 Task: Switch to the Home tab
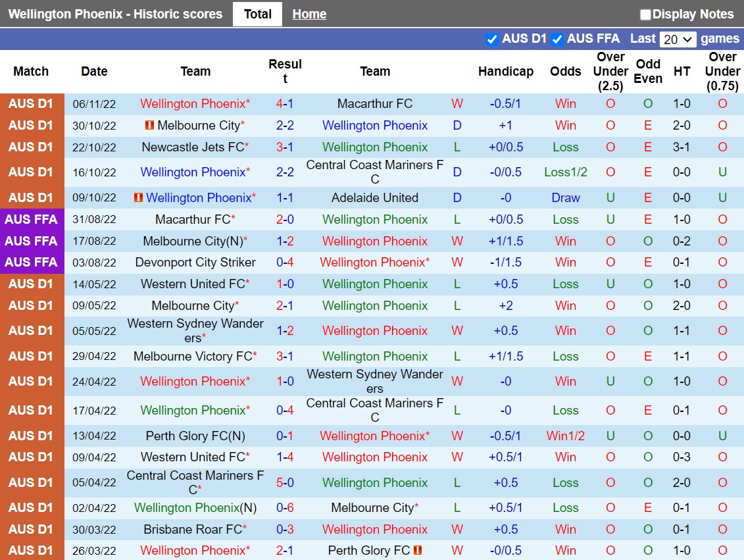pyautogui.click(x=309, y=14)
